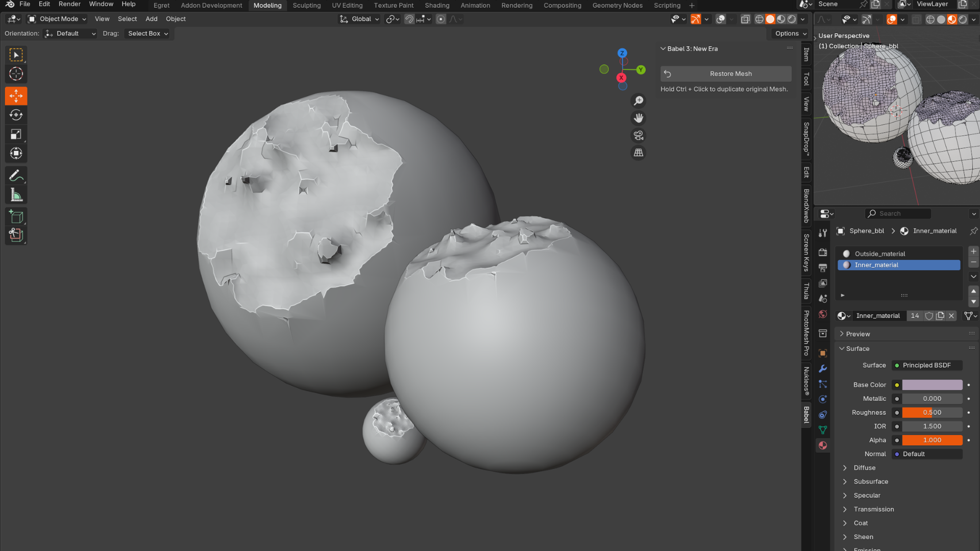Click the Add Cube tool icon
This screenshot has height=551, width=980.
pyautogui.click(x=16, y=216)
